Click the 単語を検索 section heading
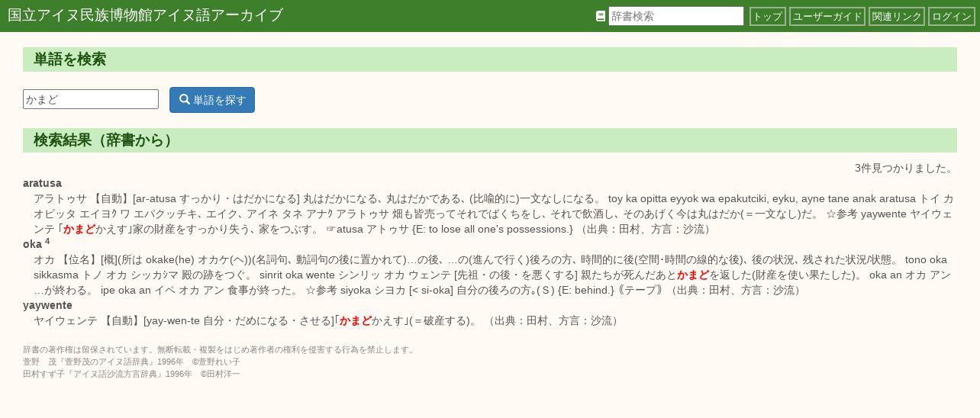 (x=490, y=59)
